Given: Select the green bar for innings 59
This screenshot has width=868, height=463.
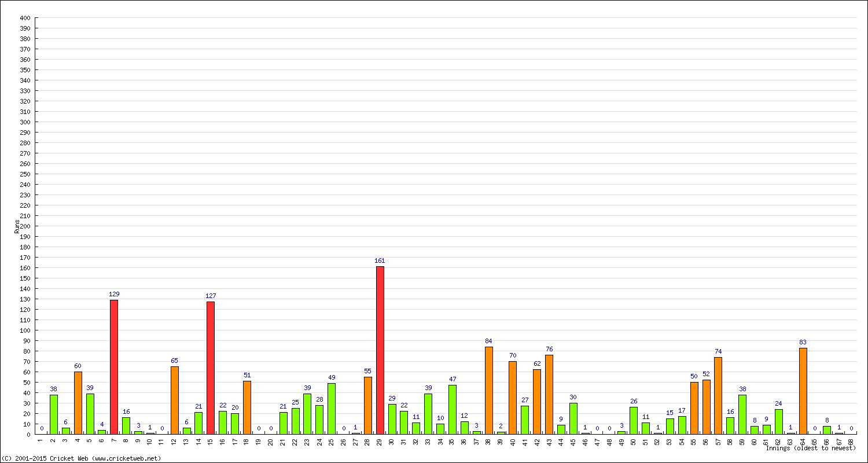Looking at the screenshot, I should pos(742,414).
